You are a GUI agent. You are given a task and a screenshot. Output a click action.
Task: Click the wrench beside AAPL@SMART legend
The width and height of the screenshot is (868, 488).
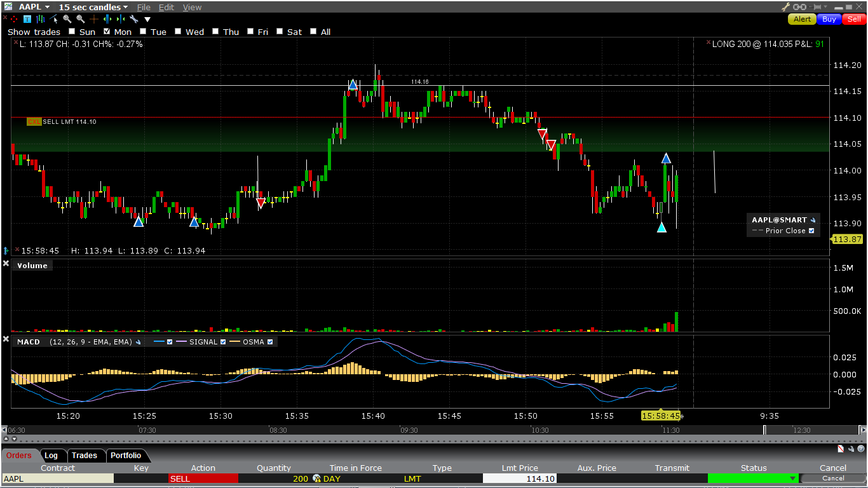[813, 220]
